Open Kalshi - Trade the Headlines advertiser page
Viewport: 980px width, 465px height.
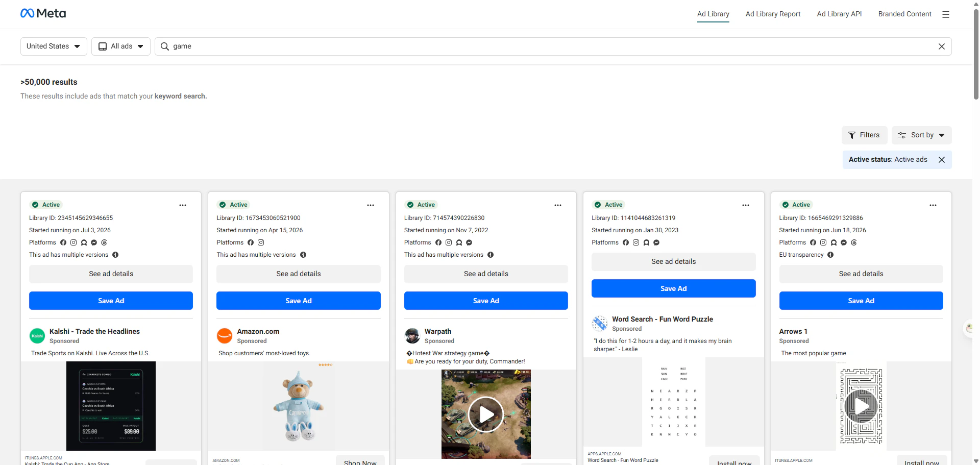pos(94,331)
